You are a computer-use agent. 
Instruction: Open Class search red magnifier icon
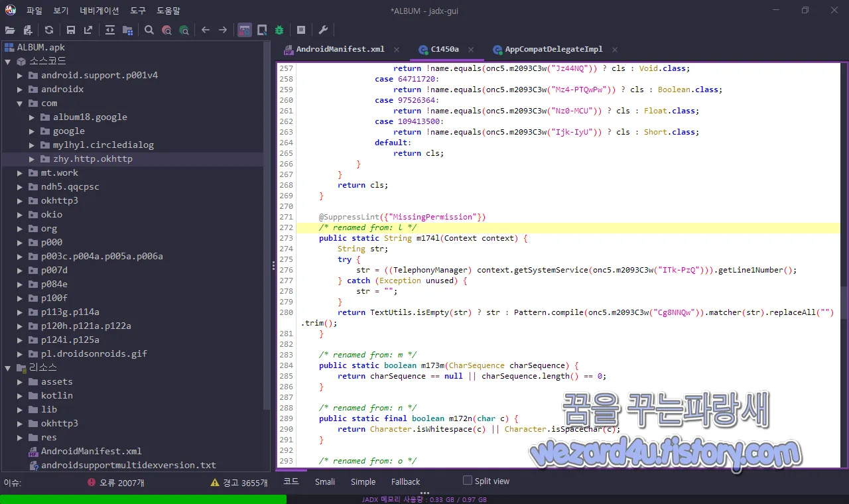coord(166,30)
